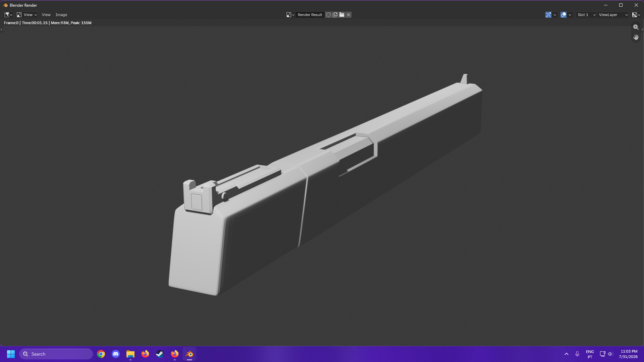Viewport: 644px width, 362px height.
Task: Open Windows Start menu
Action: (x=11, y=354)
